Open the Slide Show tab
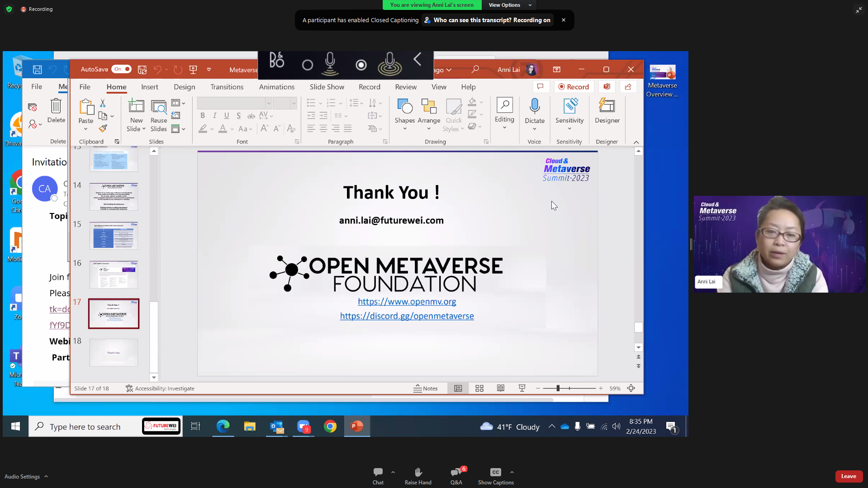This screenshot has width=868, height=488. [x=327, y=87]
